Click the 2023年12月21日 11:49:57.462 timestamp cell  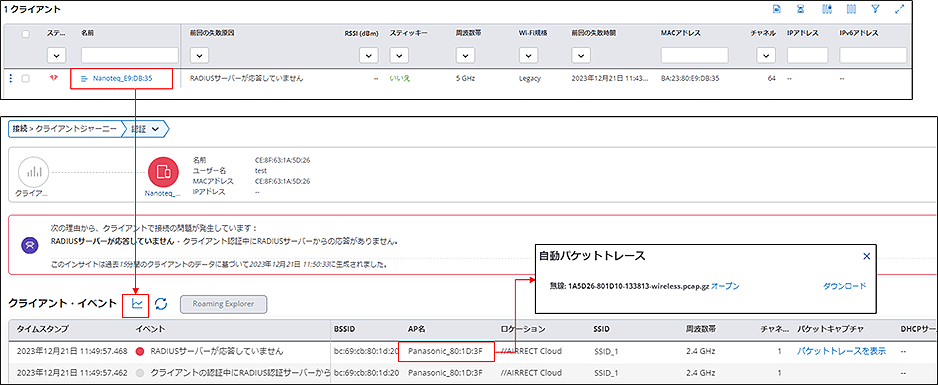click(x=72, y=372)
